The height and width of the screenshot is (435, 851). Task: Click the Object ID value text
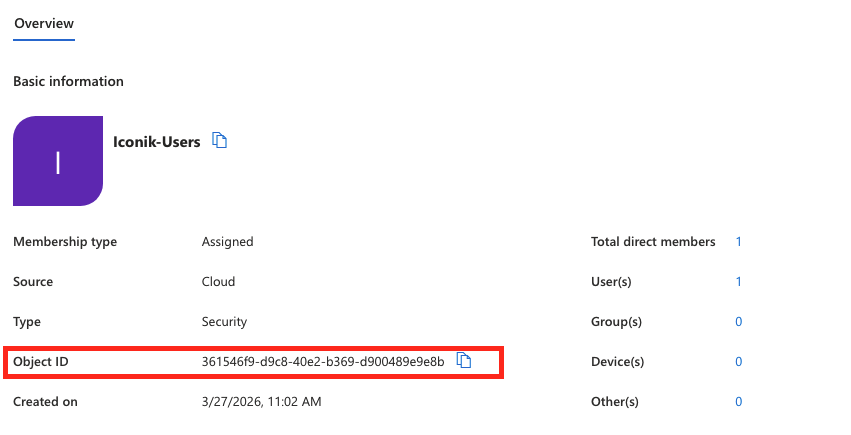[323, 362]
